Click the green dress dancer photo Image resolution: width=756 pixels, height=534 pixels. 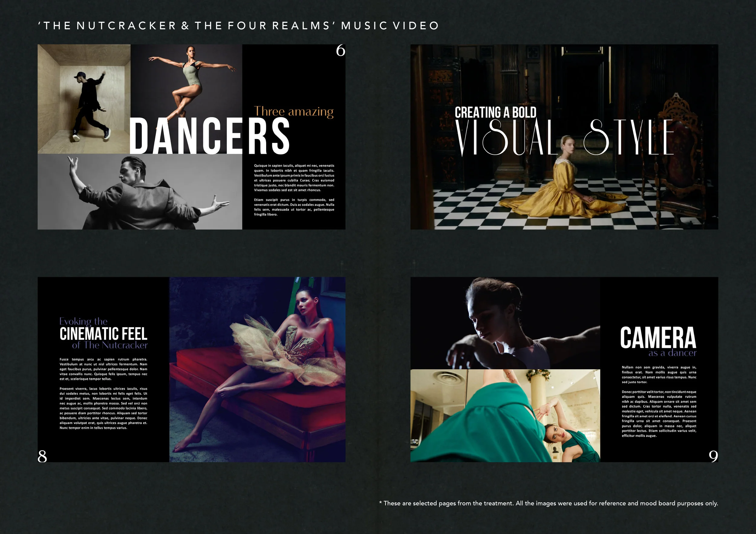pos(505,416)
